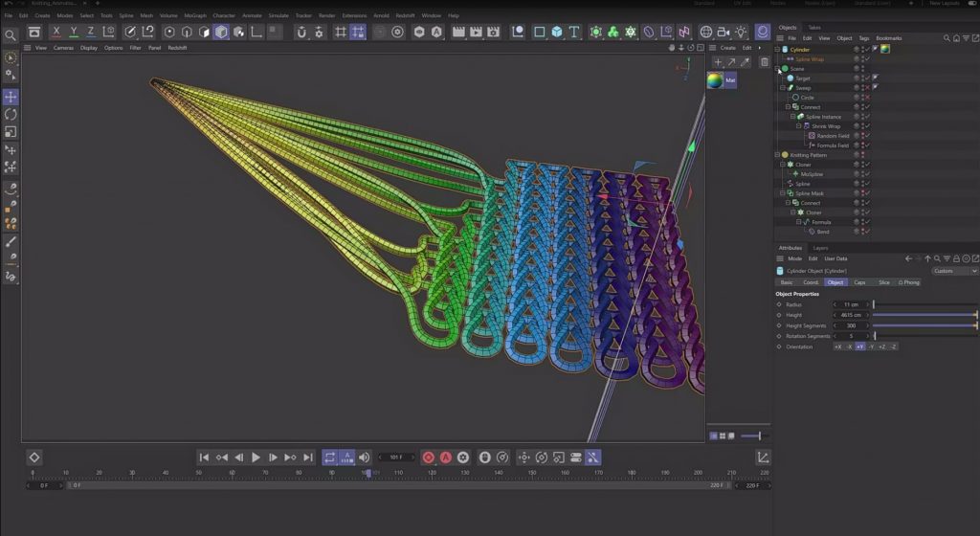Click the Height value slider
This screenshot has width=980, height=536.
pos(925,315)
